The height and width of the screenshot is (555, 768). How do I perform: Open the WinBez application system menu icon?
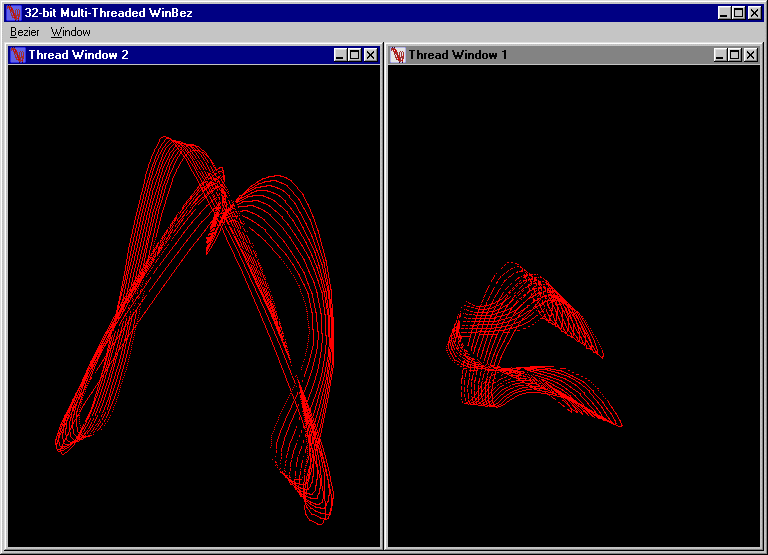(x=14, y=13)
